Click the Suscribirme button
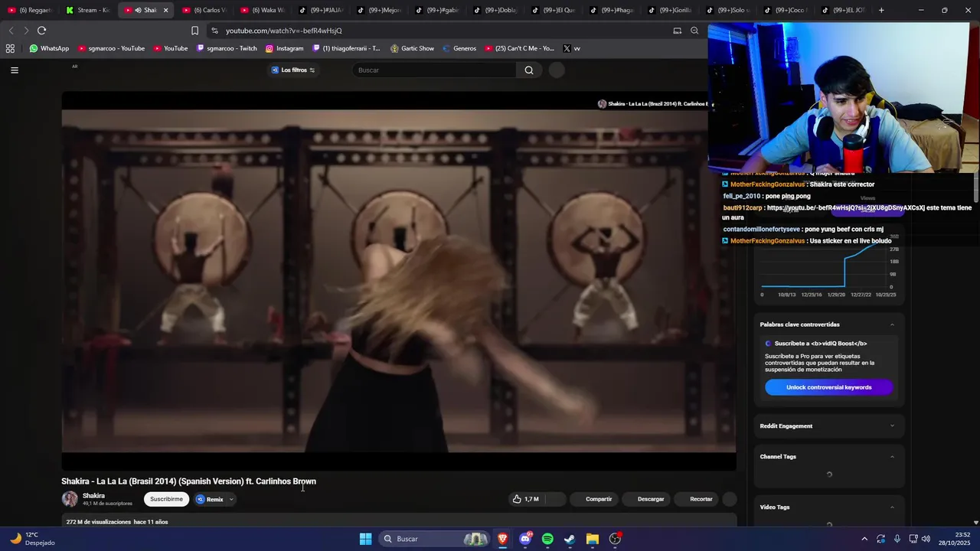Viewport: 980px width, 551px height. click(x=166, y=499)
